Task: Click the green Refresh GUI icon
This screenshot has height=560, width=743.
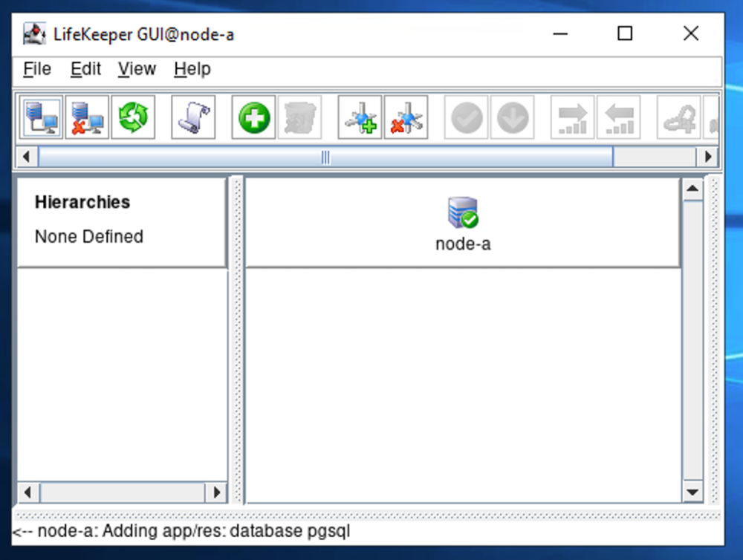Action: click(x=133, y=117)
